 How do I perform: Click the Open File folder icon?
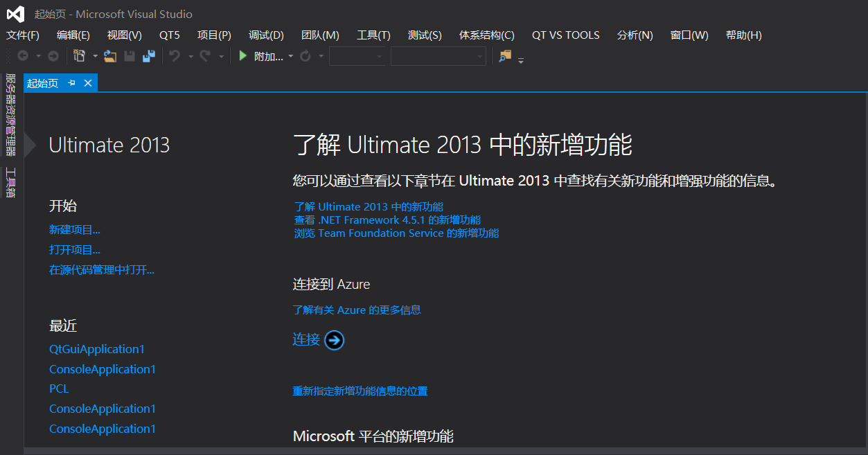coord(109,56)
